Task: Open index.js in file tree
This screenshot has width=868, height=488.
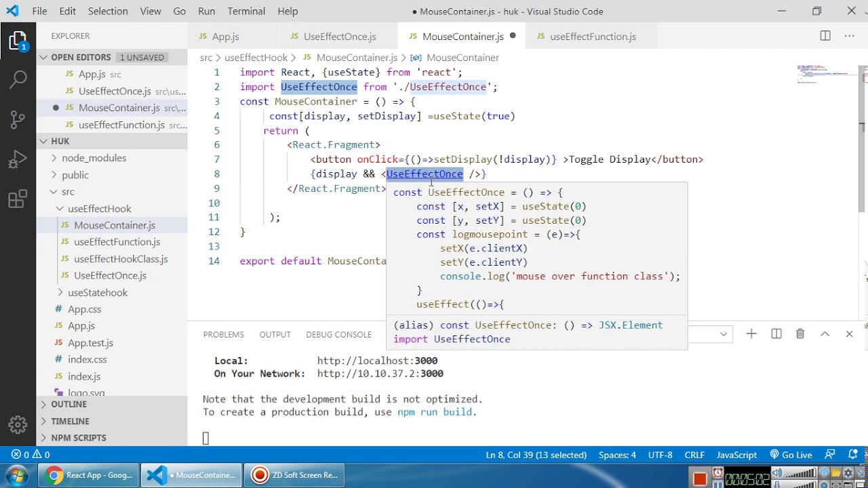Action: tap(84, 376)
